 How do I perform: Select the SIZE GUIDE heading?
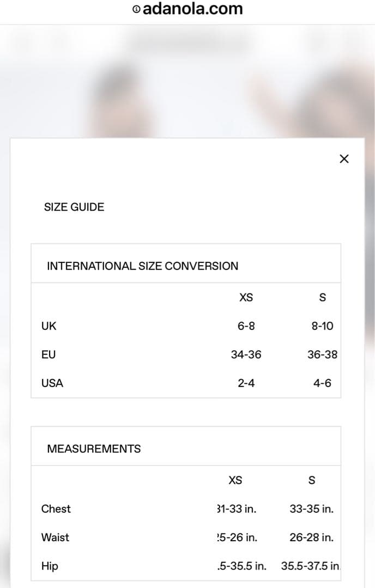74,207
